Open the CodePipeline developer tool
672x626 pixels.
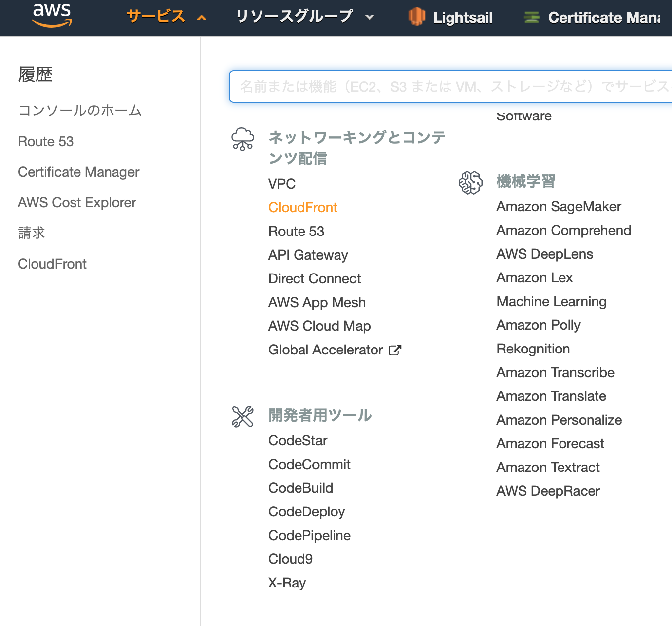(309, 536)
